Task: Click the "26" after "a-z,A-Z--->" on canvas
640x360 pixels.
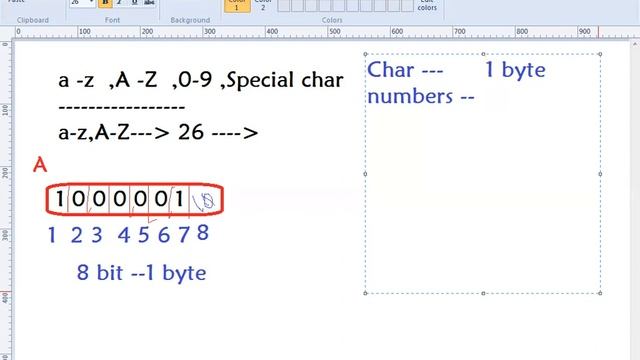Action: coord(191,132)
